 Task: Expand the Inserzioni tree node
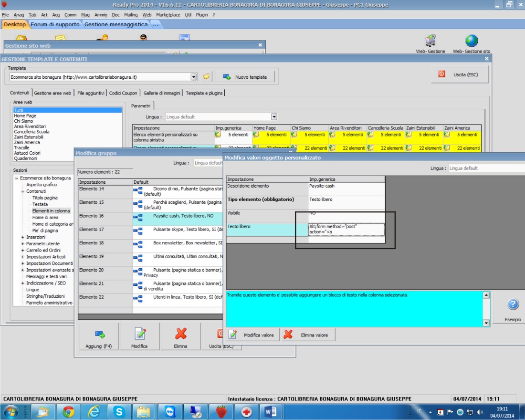pyautogui.click(x=23, y=237)
